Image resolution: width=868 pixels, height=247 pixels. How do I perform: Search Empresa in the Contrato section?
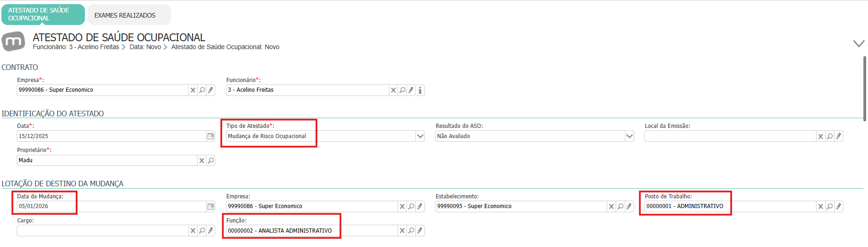point(202,90)
